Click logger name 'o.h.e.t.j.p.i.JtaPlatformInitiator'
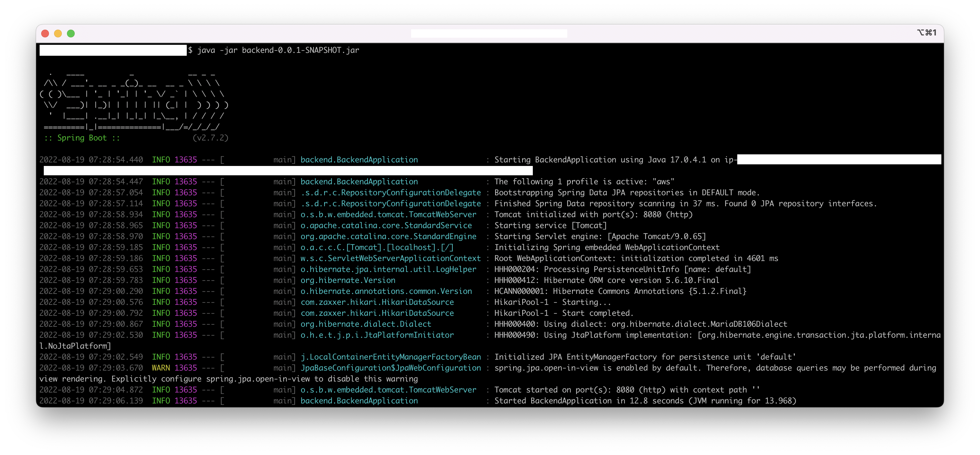 pyautogui.click(x=377, y=335)
